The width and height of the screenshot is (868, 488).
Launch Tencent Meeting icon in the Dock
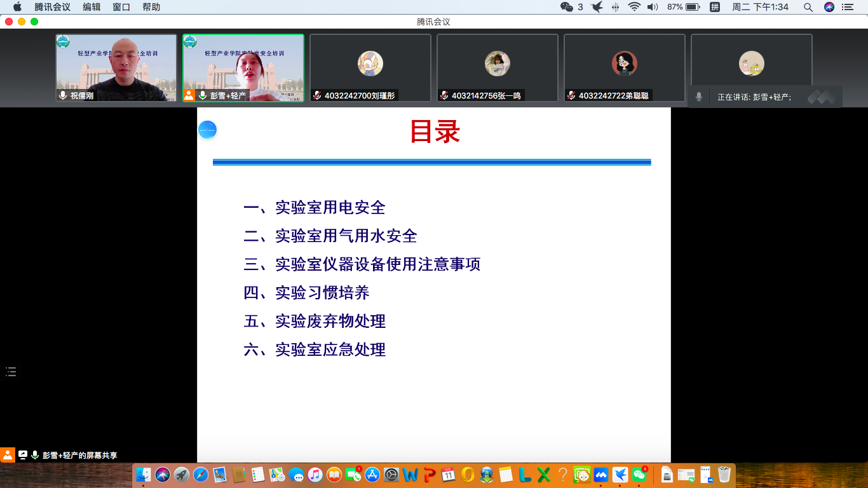(x=600, y=474)
